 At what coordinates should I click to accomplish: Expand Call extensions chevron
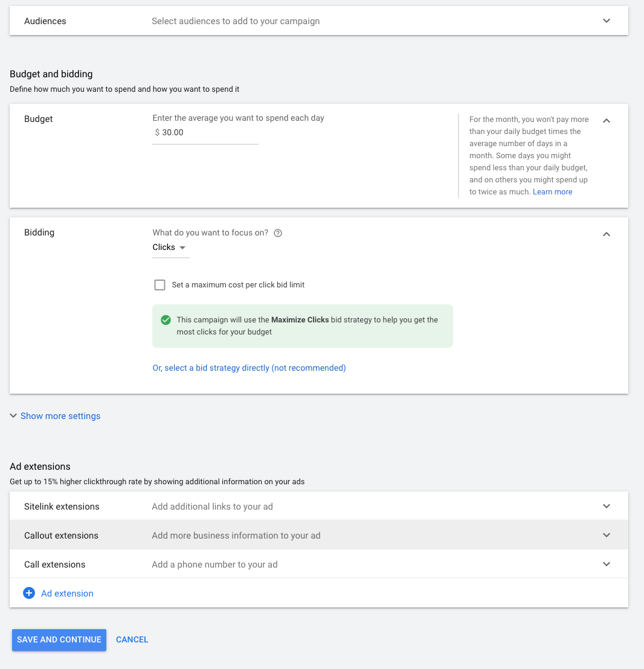pos(607,565)
